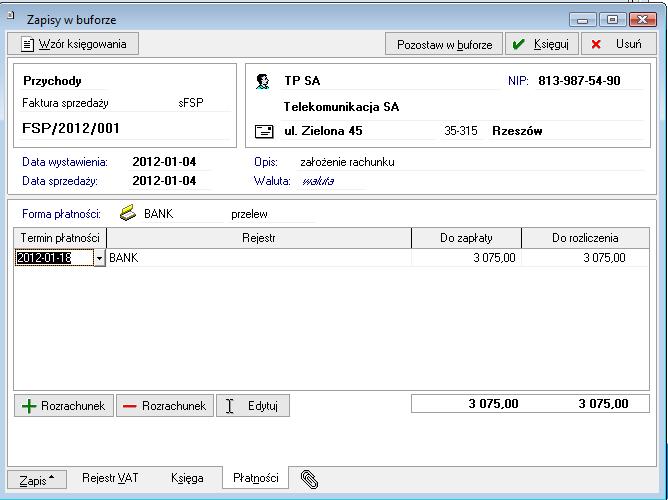Select the Do zapłaty 3 075,00 row cell

point(466,258)
